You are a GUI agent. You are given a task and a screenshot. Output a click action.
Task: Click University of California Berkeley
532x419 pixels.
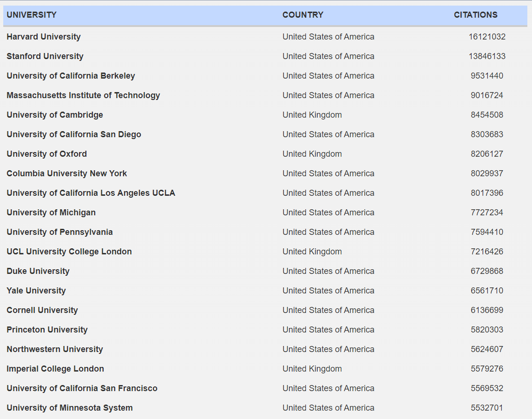71,76
